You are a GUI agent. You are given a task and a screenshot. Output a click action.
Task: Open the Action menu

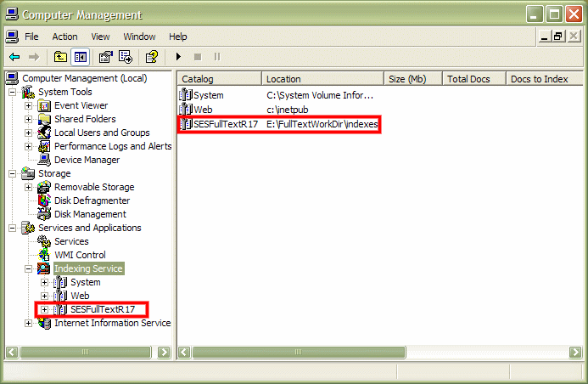64,37
